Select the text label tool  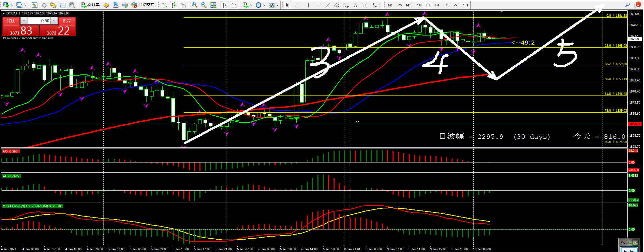click(356, 5)
